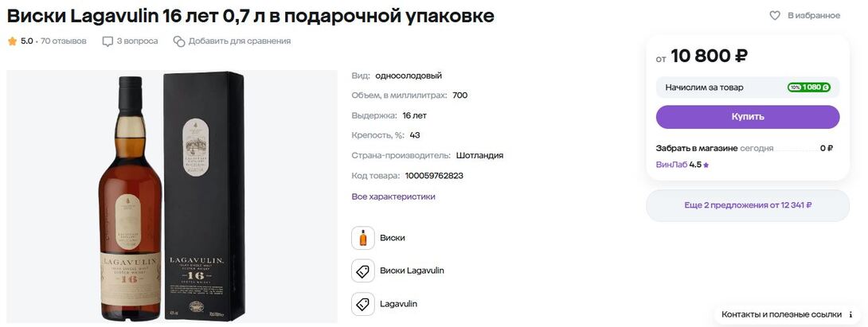The height and width of the screenshot is (327, 868).
Task: Expand Еще 2 предложения offers
Action: [748, 205]
